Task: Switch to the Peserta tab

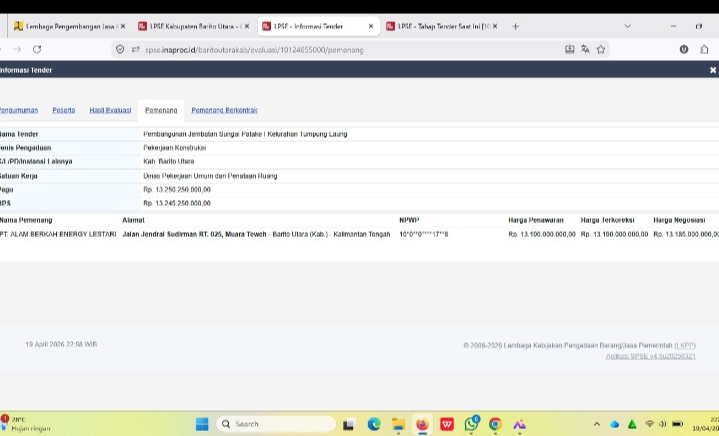Action: coord(63,110)
